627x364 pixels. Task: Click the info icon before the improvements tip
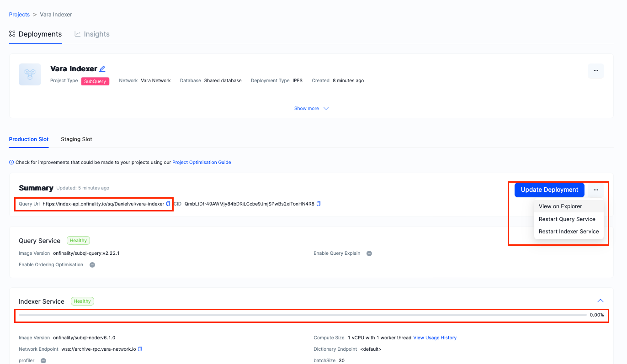(x=12, y=162)
